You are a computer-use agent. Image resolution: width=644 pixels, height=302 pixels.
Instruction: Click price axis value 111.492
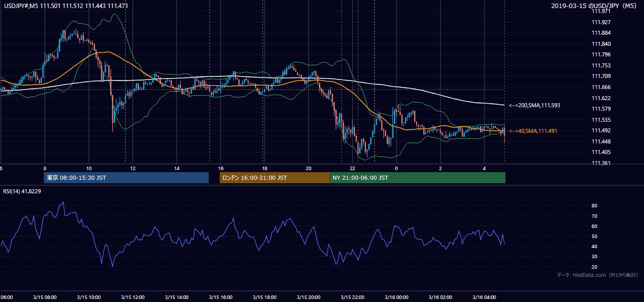(601, 130)
